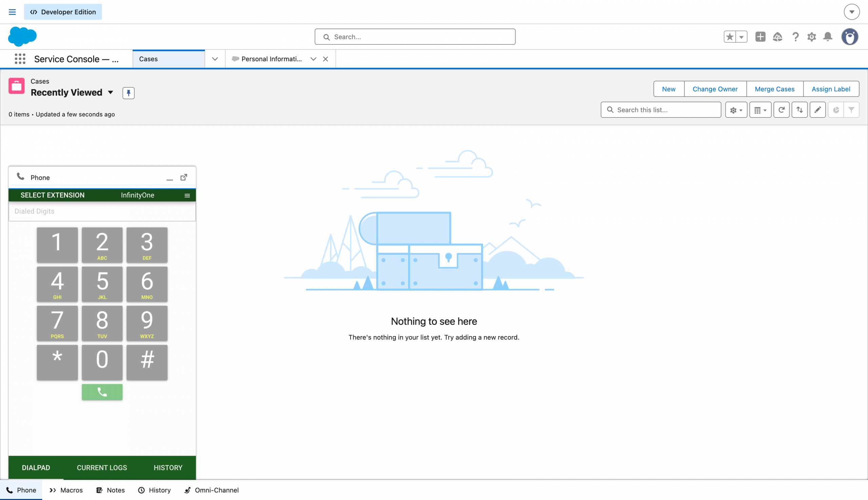Open List View Controls gear
The width and height of the screenshot is (868, 500).
click(736, 110)
